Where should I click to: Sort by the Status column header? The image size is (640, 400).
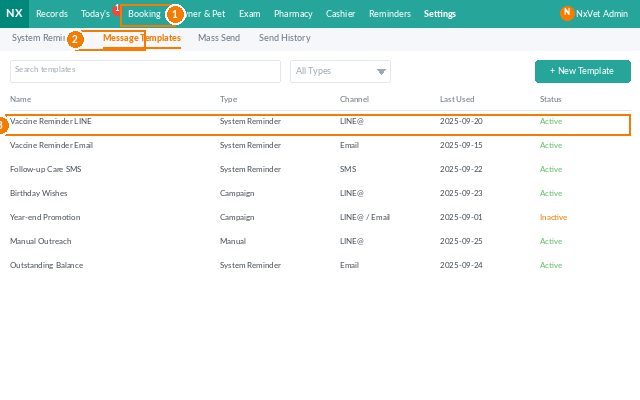[550, 99]
